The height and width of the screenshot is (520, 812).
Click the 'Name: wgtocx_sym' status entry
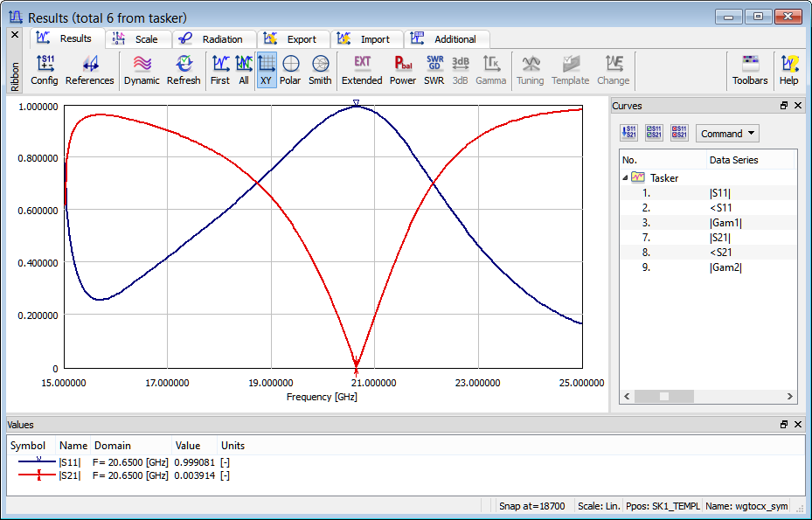[x=746, y=506]
